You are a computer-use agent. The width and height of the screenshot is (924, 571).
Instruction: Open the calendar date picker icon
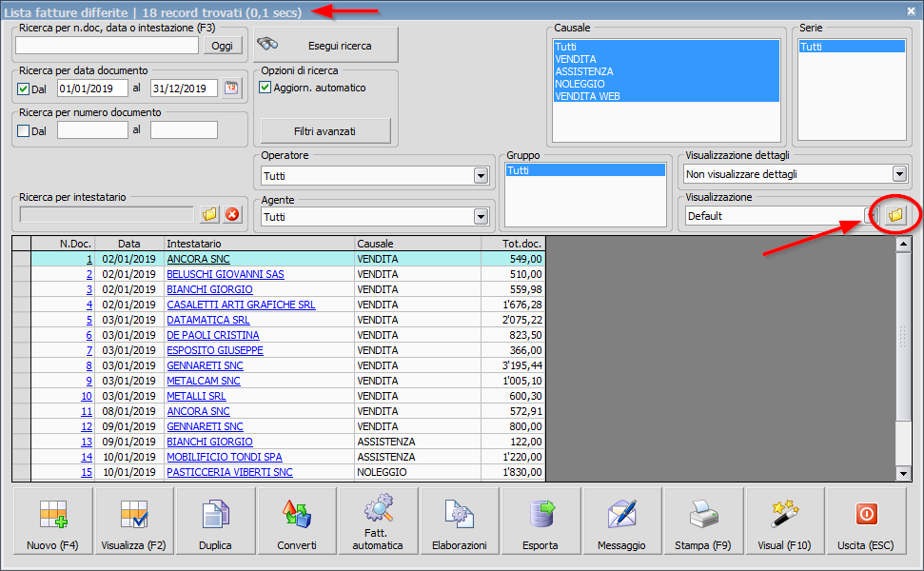coord(231,89)
